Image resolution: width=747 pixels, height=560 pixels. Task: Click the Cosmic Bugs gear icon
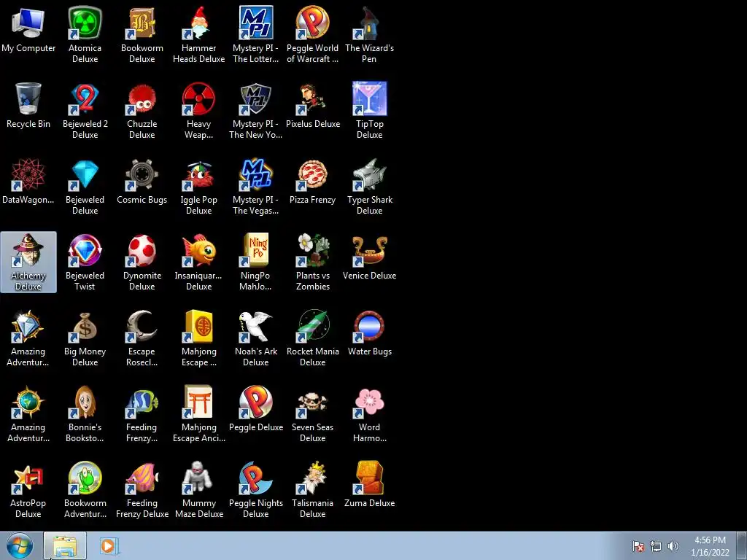(x=142, y=174)
